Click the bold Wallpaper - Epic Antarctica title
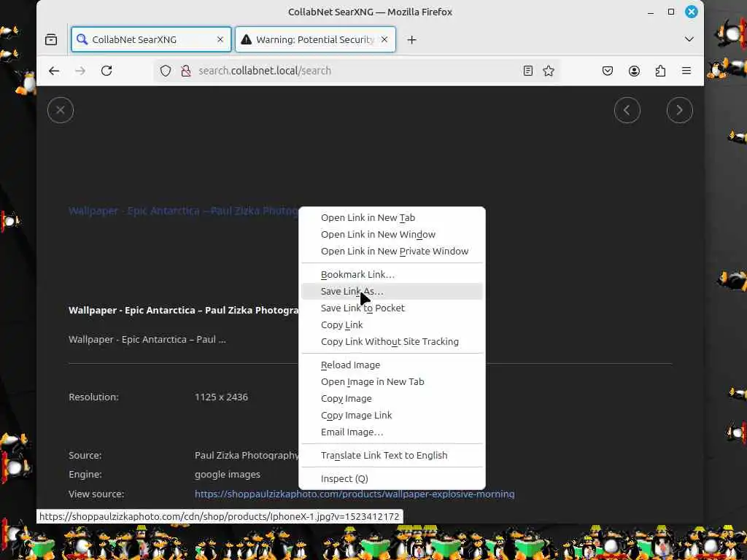This screenshot has height=560, width=747. [x=183, y=310]
